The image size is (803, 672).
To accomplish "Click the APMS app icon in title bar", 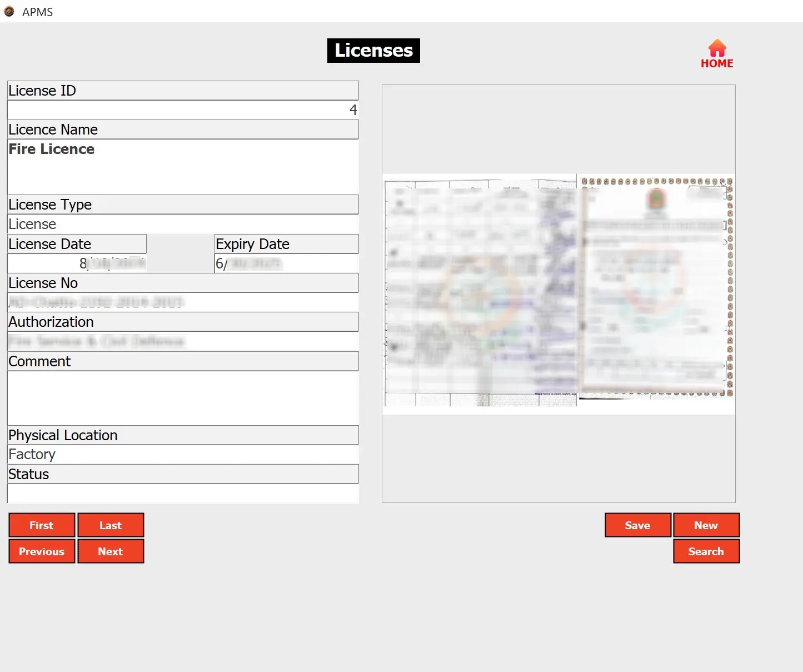I will 9,11.
